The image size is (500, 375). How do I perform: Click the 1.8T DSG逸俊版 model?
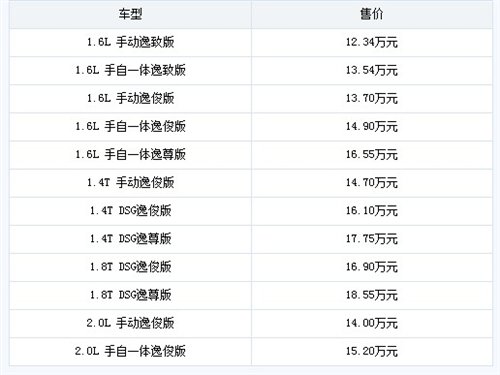point(130,267)
